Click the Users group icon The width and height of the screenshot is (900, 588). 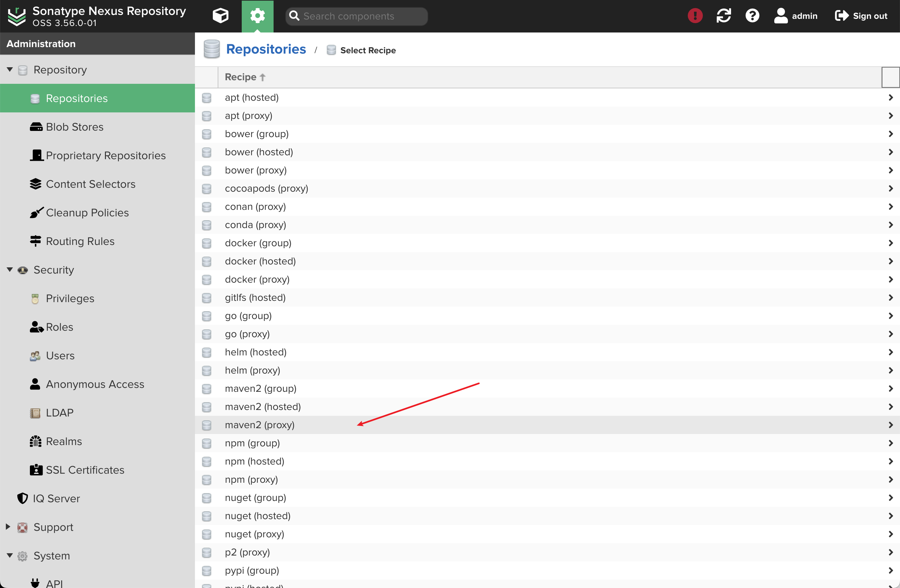click(x=35, y=356)
